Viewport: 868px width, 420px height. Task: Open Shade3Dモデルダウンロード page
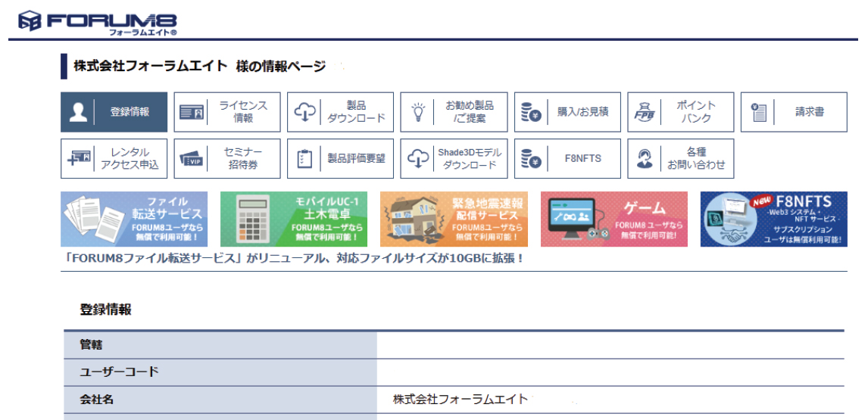click(454, 158)
